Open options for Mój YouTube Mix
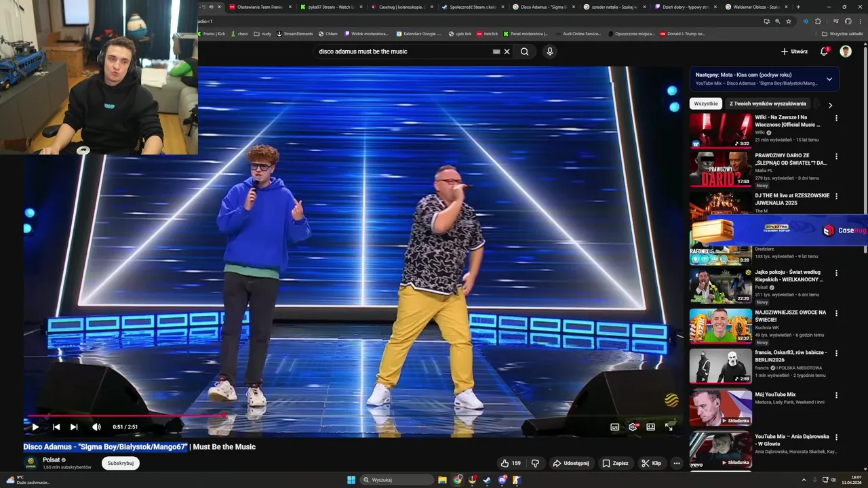Viewport: 868px width, 488px height. click(x=836, y=395)
